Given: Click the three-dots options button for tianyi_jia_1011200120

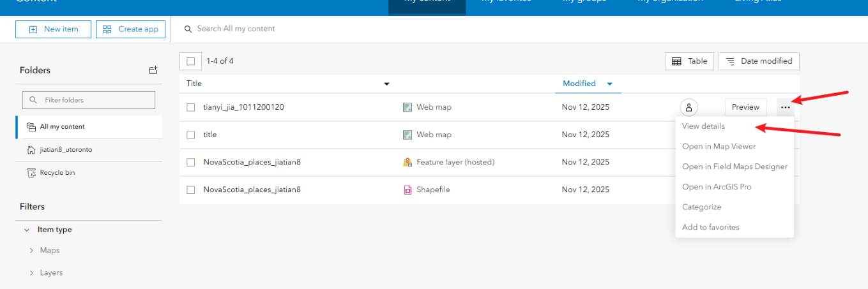Looking at the screenshot, I should (x=785, y=107).
